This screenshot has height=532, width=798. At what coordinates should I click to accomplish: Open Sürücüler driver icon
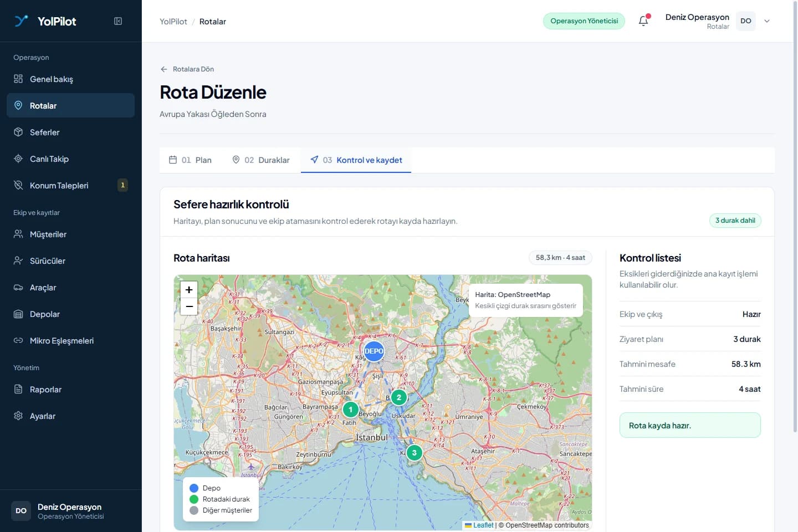click(18, 260)
